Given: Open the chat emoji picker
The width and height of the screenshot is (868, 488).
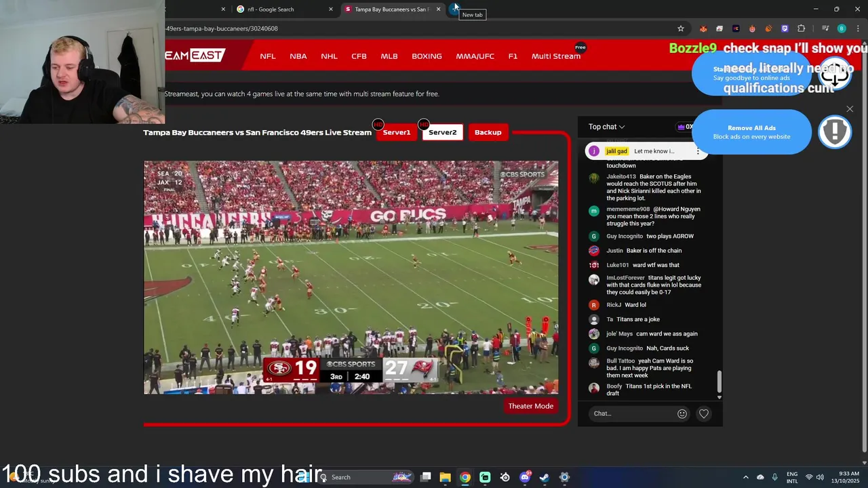Looking at the screenshot, I should (682, 413).
